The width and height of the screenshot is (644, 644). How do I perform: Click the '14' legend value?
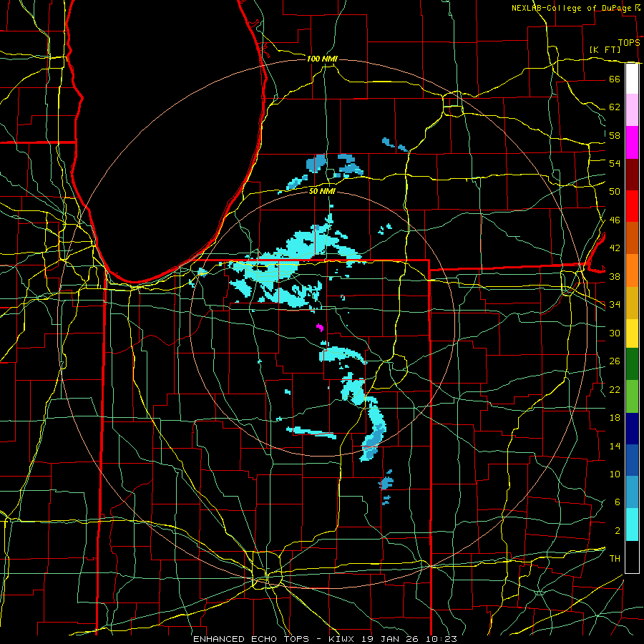click(615, 446)
